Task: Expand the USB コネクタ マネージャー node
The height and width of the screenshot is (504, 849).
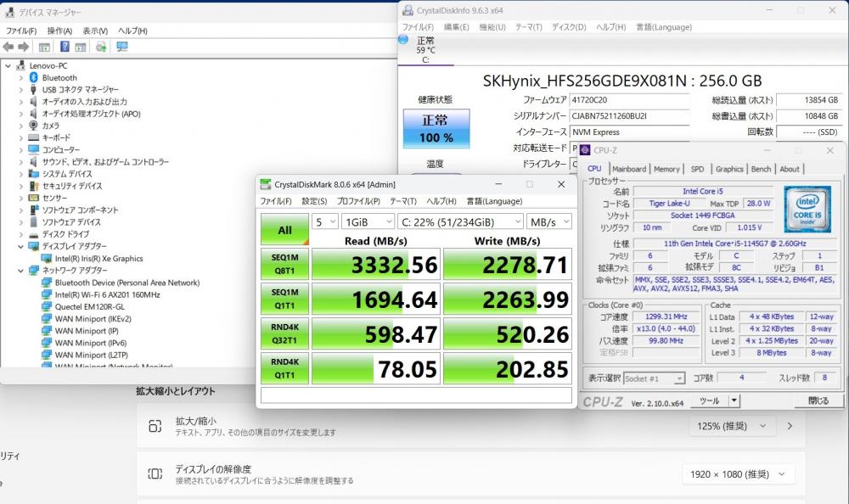Action: click(21, 90)
